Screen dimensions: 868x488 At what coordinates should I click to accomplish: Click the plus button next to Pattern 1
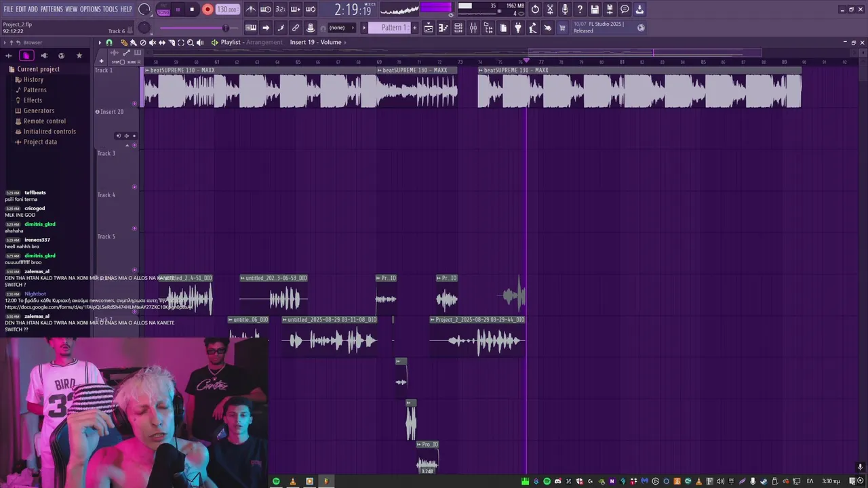(415, 28)
